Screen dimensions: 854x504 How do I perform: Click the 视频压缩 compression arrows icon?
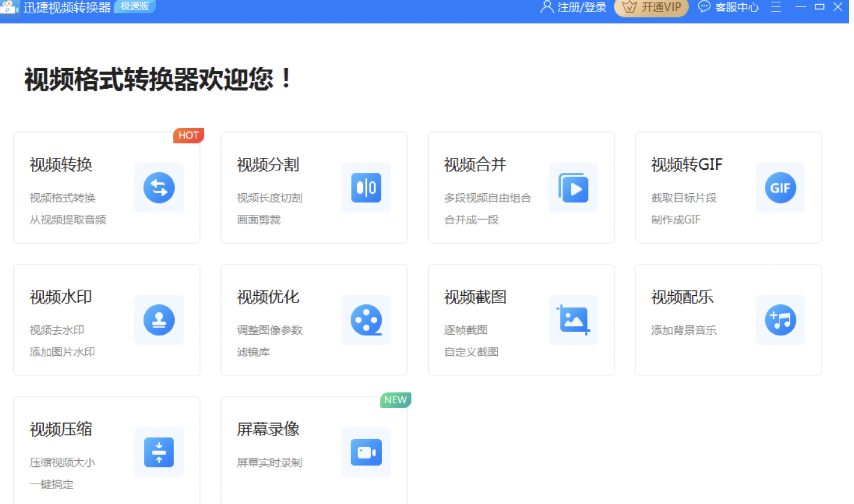(x=159, y=452)
